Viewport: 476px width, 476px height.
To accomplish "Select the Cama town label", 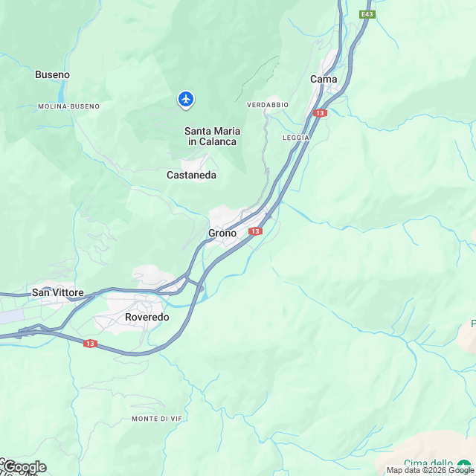I will pyautogui.click(x=324, y=80).
